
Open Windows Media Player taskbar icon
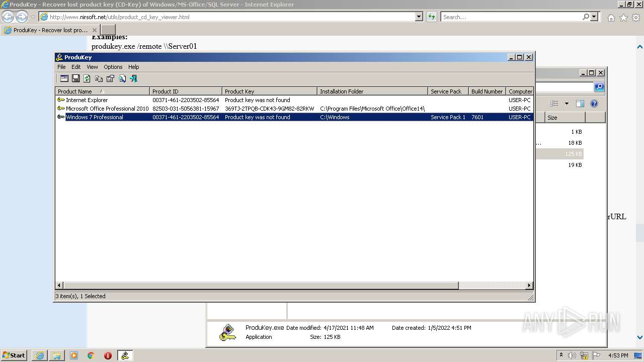74,355
